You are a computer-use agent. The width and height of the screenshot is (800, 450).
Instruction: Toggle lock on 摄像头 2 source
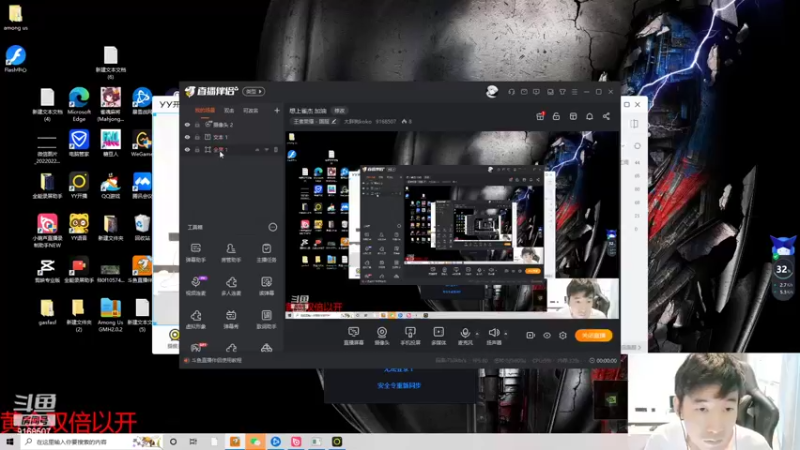[x=197, y=124]
